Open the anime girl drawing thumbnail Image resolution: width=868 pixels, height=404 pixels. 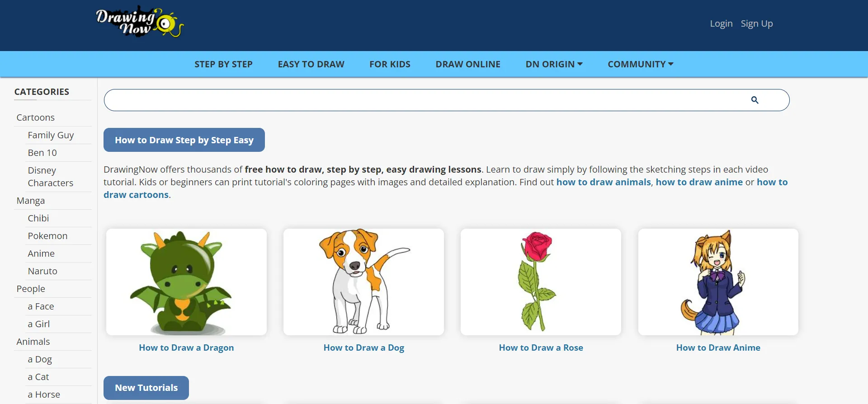pos(718,282)
